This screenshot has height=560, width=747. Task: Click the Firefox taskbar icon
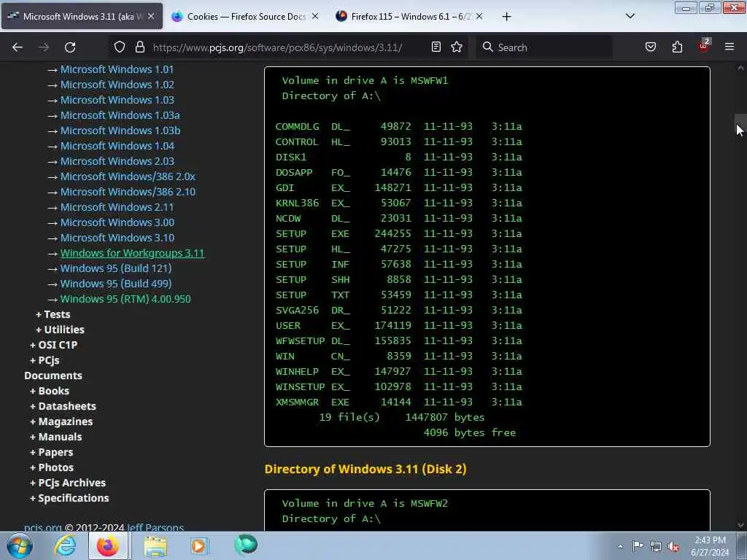tap(108, 545)
